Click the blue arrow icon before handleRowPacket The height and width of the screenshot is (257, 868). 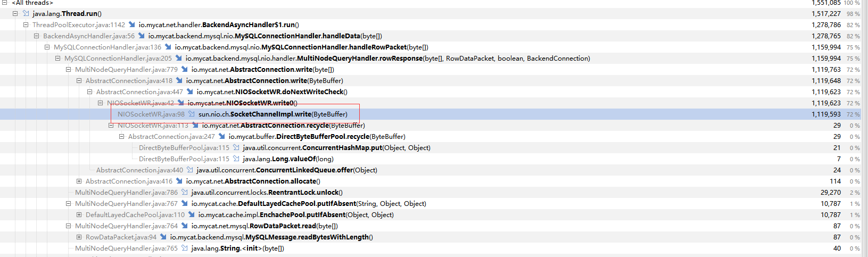[x=168, y=47]
